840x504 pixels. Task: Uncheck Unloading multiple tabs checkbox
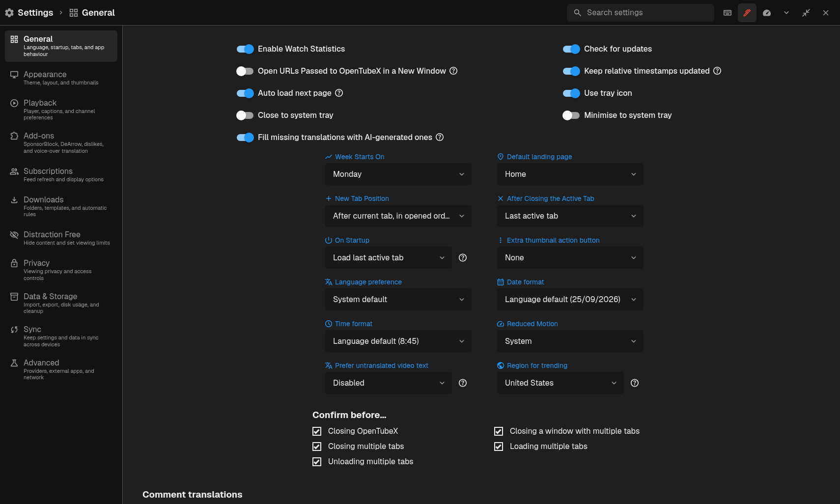[317, 462]
